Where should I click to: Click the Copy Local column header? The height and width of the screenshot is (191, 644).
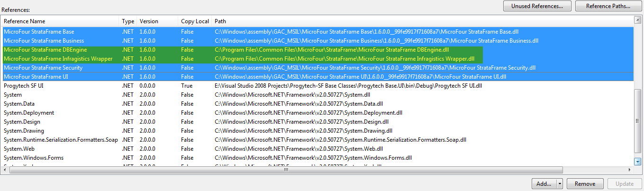(194, 21)
